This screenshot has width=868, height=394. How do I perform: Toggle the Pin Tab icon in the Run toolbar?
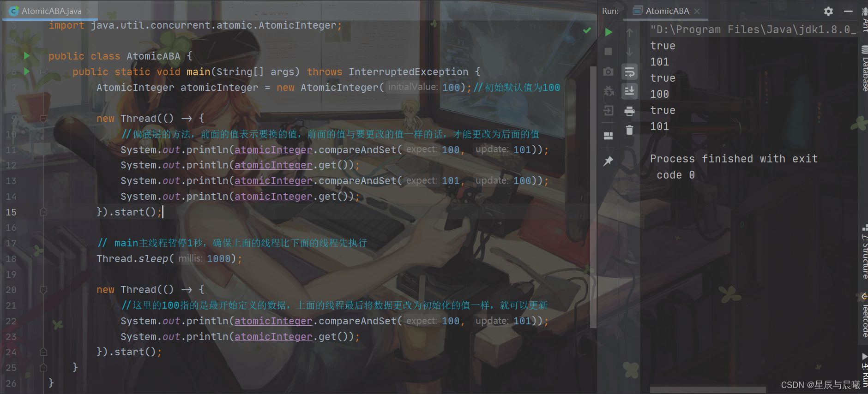pyautogui.click(x=609, y=161)
